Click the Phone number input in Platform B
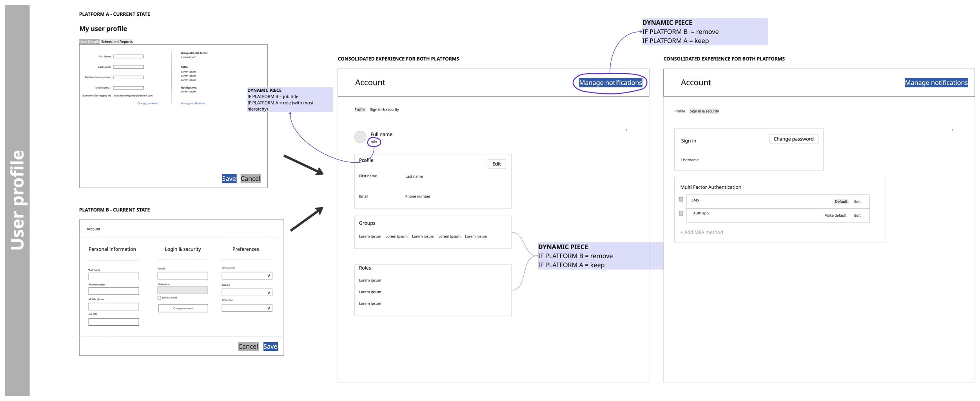The width and height of the screenshot is (980, 401). (x=114, y=291)
